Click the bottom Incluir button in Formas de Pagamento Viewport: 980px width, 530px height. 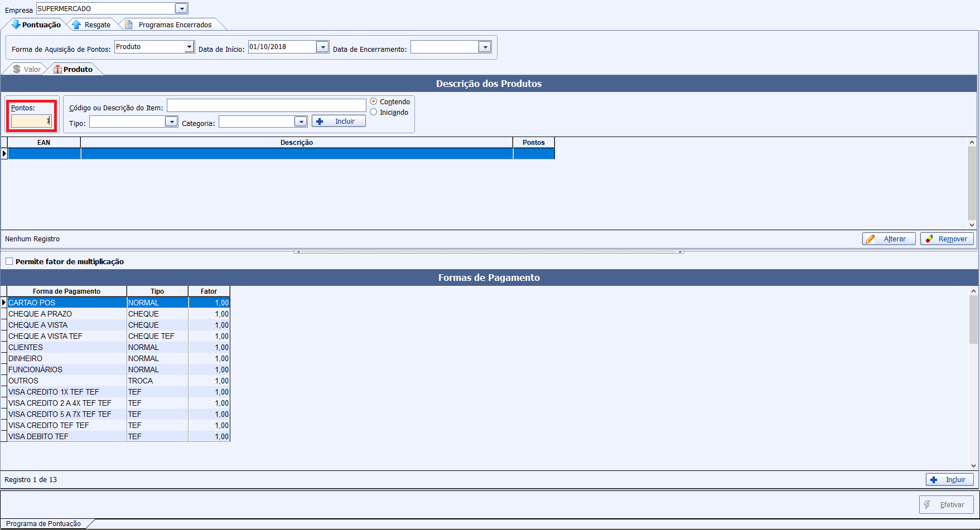click(x=949, y=479)
